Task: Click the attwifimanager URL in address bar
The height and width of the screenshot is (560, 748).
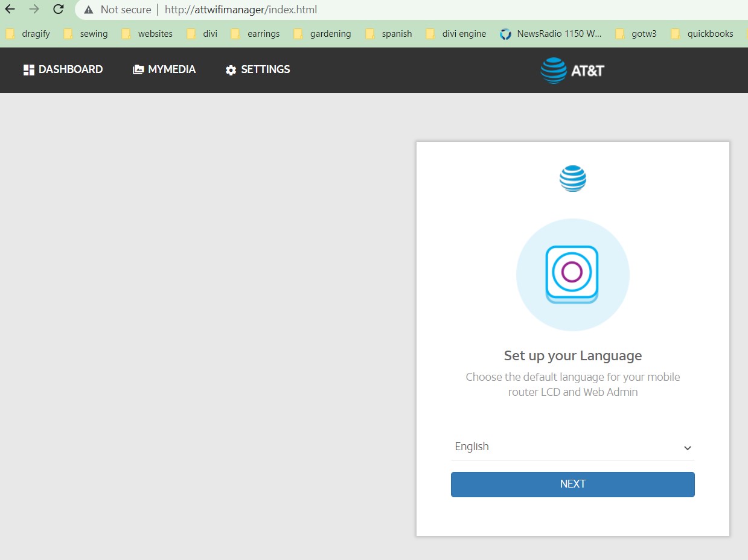Action: [x=241, y=10]
